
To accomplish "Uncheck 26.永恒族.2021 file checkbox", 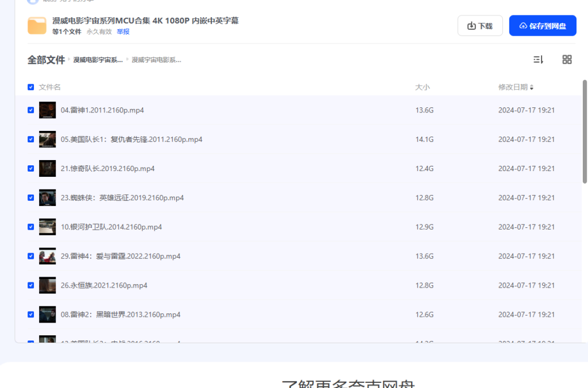I will (31, 286).
